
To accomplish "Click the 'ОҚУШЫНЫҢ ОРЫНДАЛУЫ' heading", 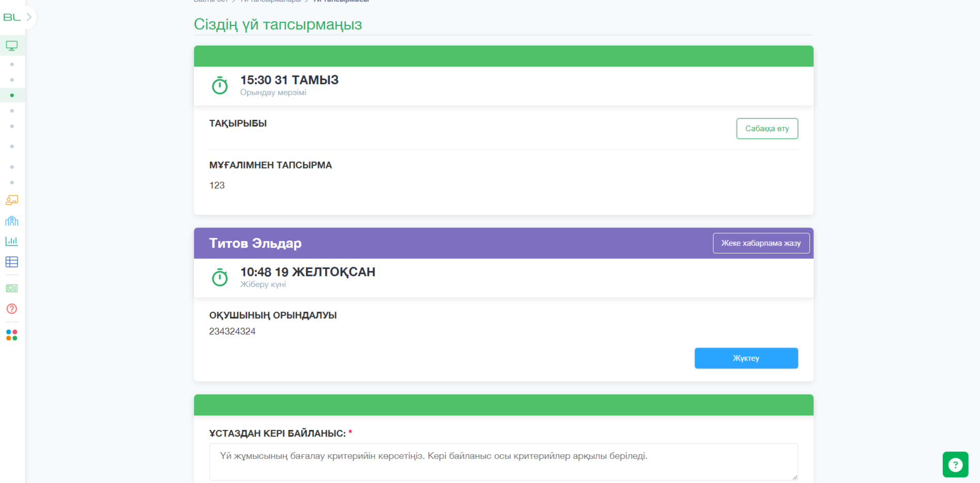I will pyautogui.click(x=273, y=315).
